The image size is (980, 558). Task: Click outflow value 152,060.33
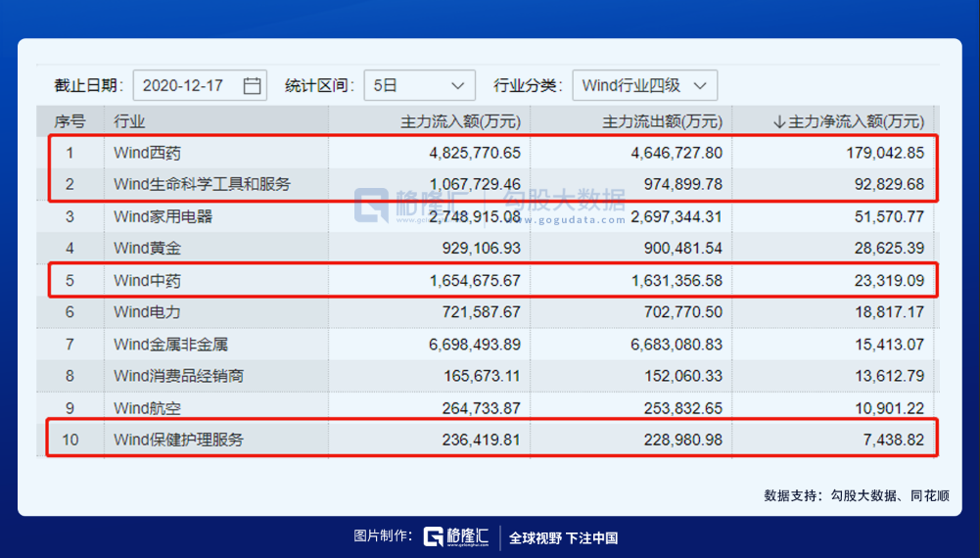683,376
